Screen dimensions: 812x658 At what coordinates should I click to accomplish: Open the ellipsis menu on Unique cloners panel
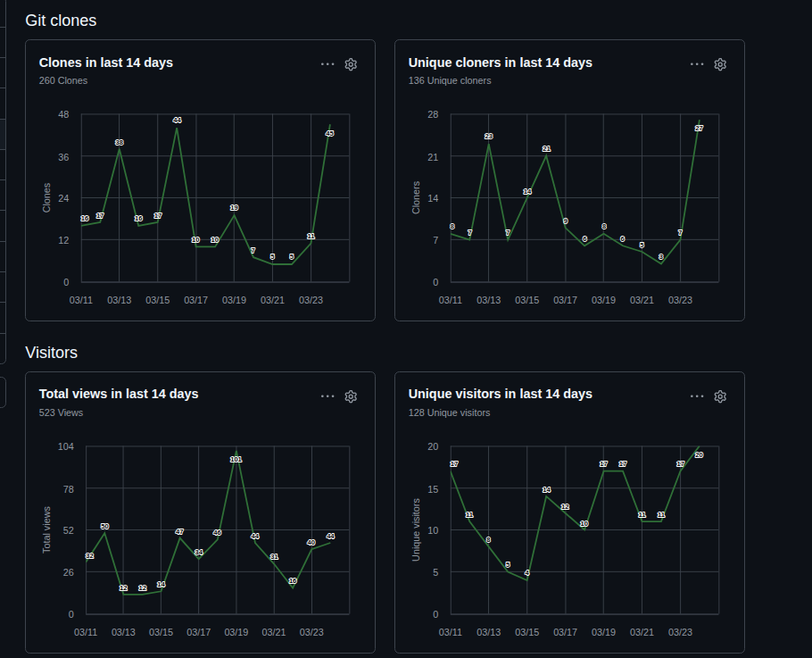pyautogui.click(x=697, y=63)
